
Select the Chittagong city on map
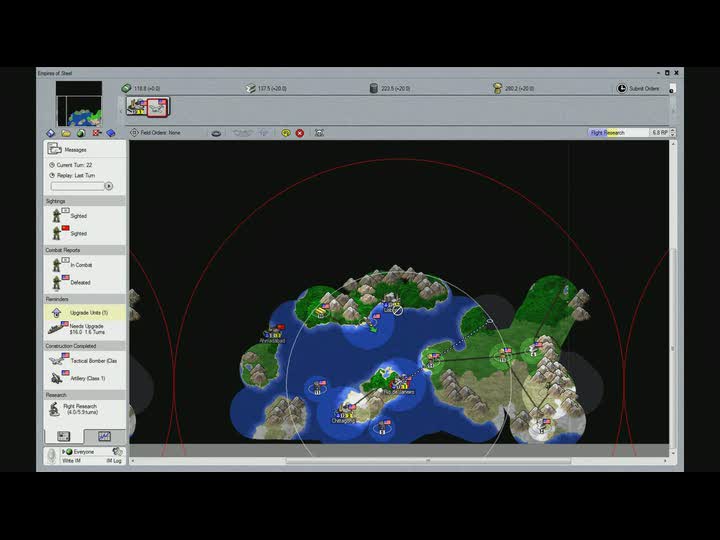(x=343, y=414)
